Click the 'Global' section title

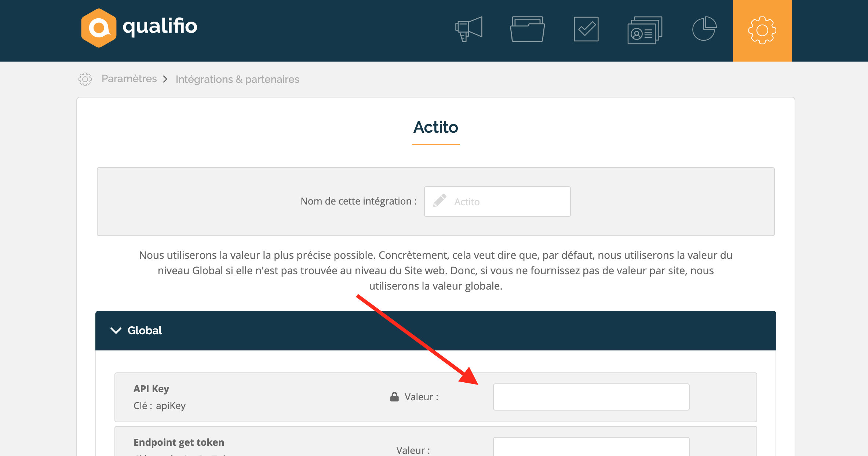(145, 331)
